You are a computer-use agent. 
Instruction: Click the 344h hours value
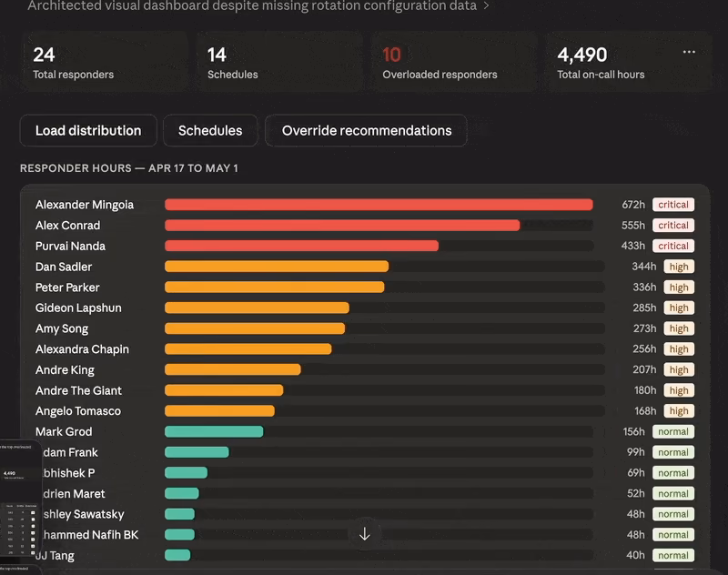pyautogui.click(x=644, y=267)
